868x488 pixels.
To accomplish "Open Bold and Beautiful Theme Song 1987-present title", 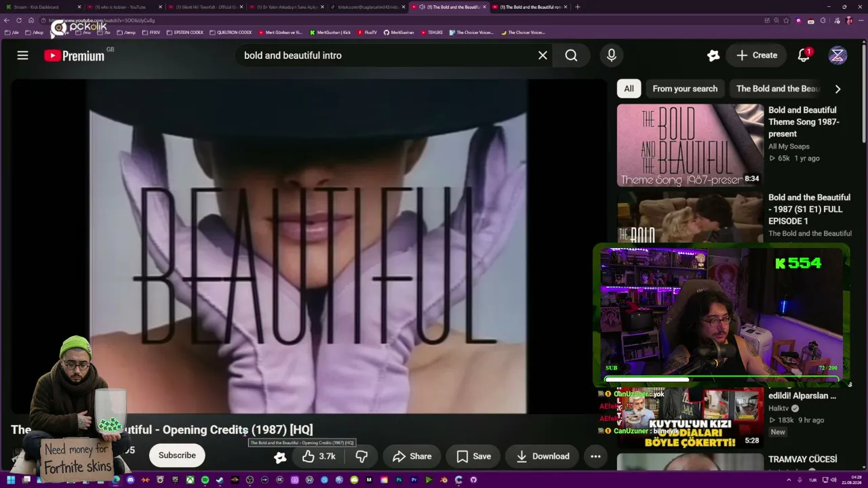I will 804,122.
